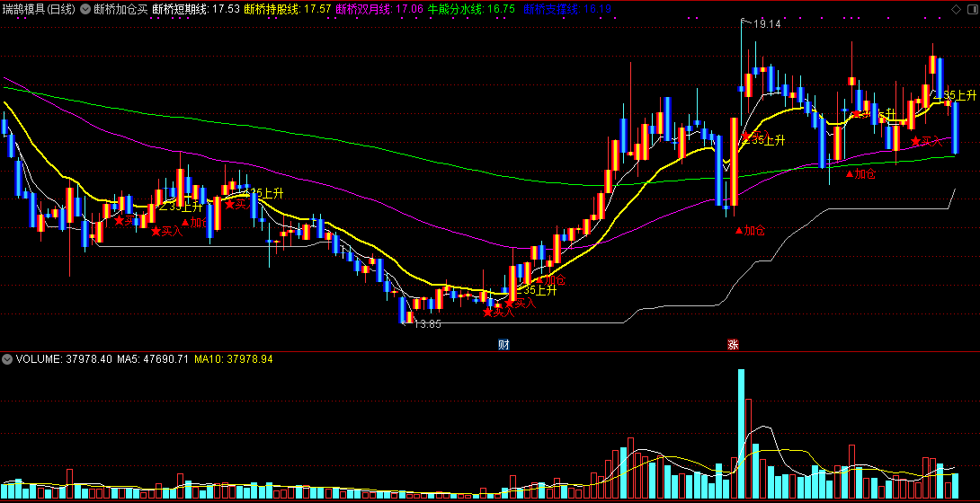Click the 19.14 high price label

click(x=767, y=24)
